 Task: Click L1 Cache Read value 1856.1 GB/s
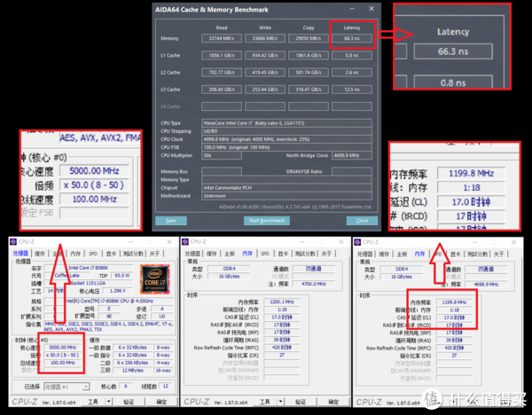[x=222, y=55]
